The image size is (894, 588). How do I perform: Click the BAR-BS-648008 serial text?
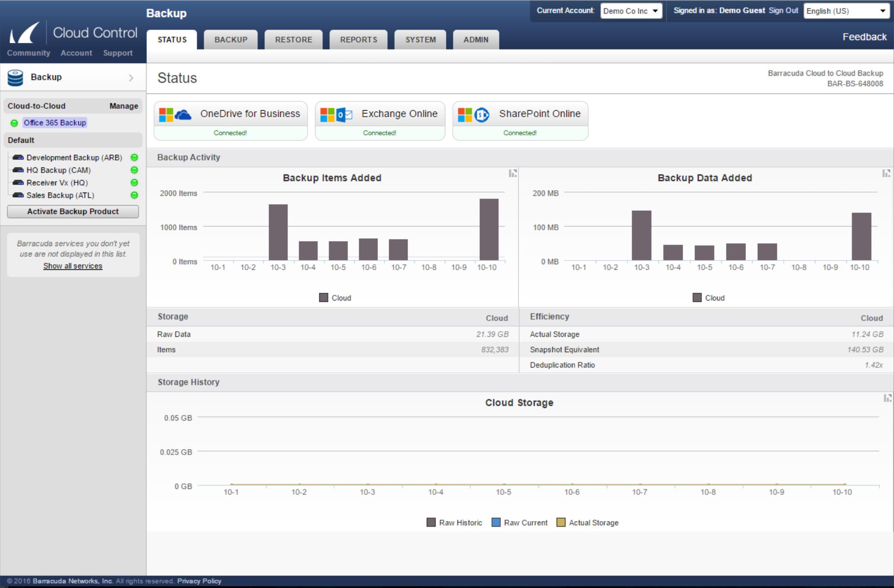click(855, 84)
